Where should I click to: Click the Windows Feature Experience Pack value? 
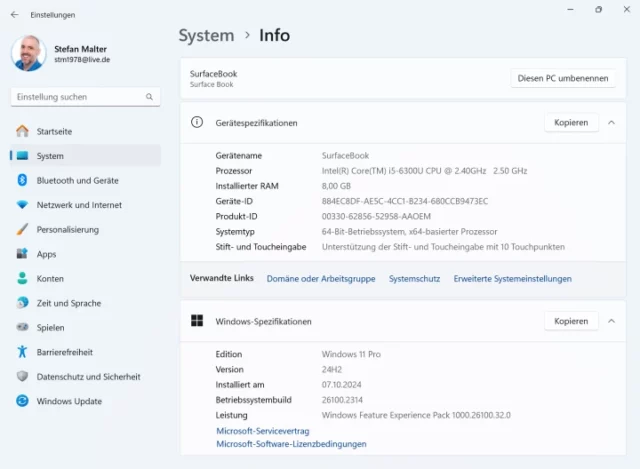click(416, 415)
